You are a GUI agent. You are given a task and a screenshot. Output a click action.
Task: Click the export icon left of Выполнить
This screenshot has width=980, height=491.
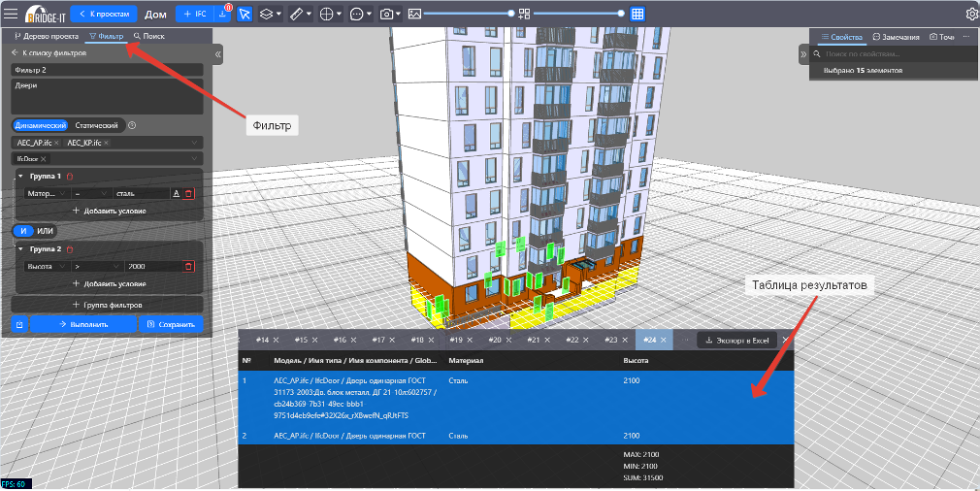20,324
